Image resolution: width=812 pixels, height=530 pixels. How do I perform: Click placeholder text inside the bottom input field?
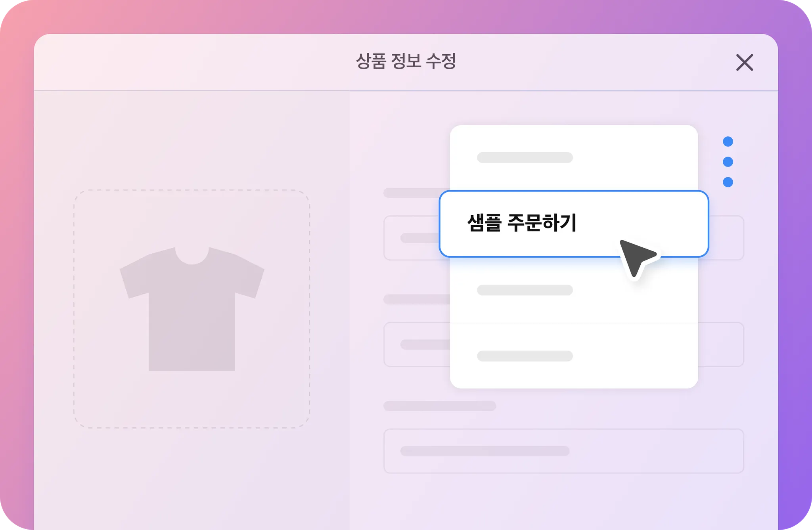[485, 451]
